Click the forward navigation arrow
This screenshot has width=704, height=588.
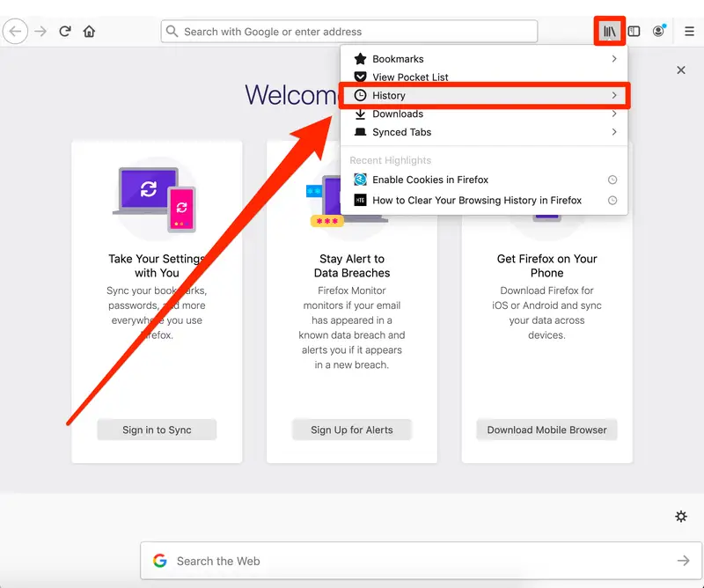40,32
